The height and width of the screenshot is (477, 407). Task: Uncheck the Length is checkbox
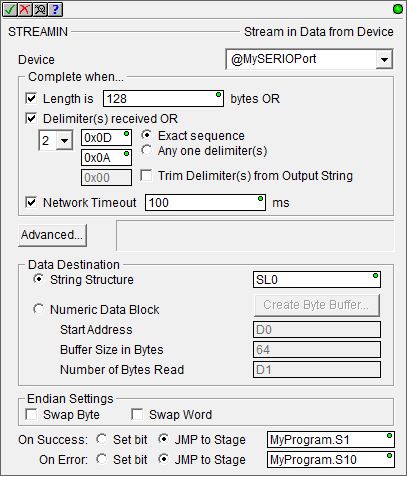(x=31, y=98)
